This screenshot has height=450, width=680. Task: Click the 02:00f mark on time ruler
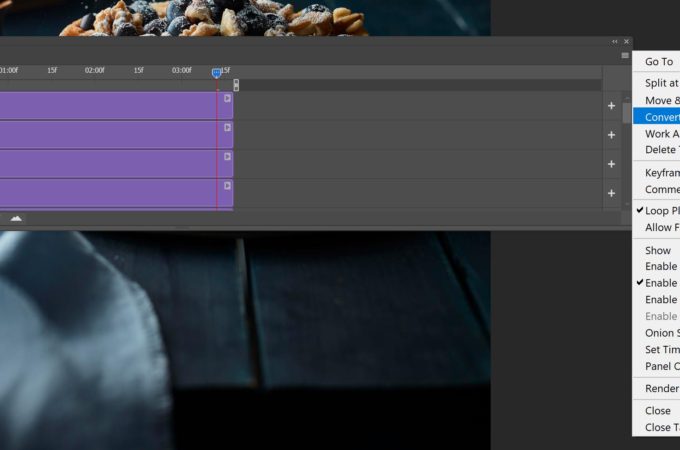pyautogui.click(x=95, y=70)
